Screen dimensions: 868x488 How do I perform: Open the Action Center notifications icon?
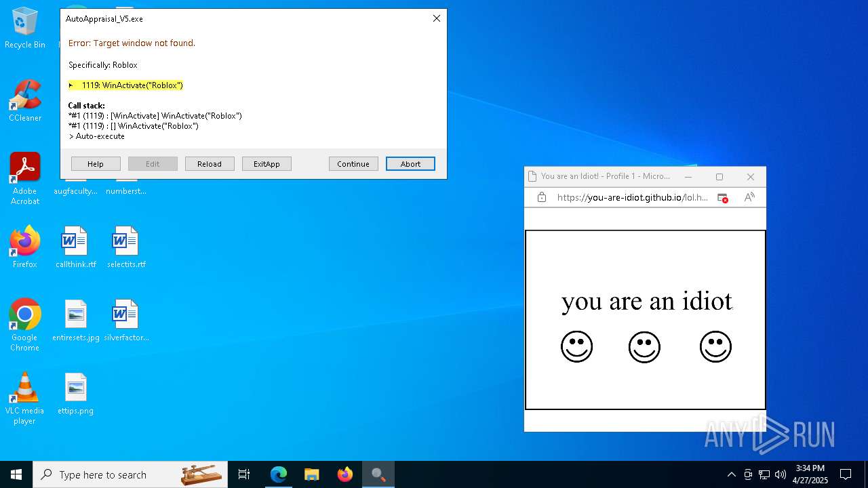(846, 474)
